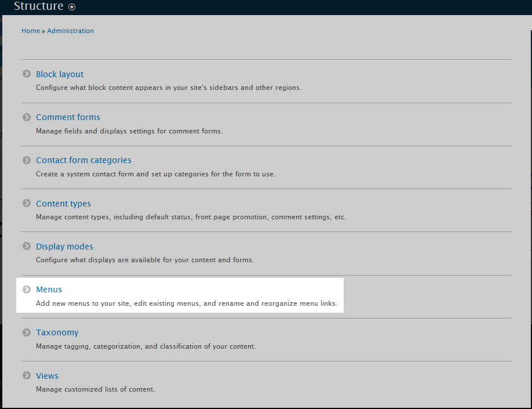The height and width of the screenshot is (409, 532).
Task: Open the Comment forms link
Action: (68, 117)
